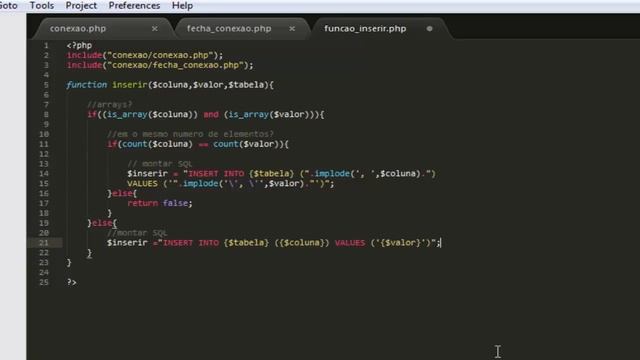The width and height of the screenshot is (640, 360).
Task: Close the conexao.php tab
Action: coord(155,29)
